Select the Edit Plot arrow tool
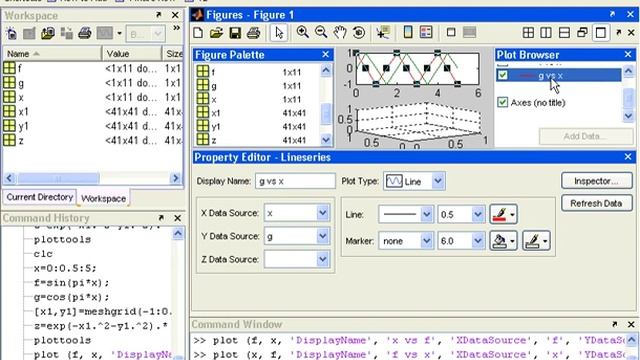Screen dimensions: 640x360 [x=279, y=33]
